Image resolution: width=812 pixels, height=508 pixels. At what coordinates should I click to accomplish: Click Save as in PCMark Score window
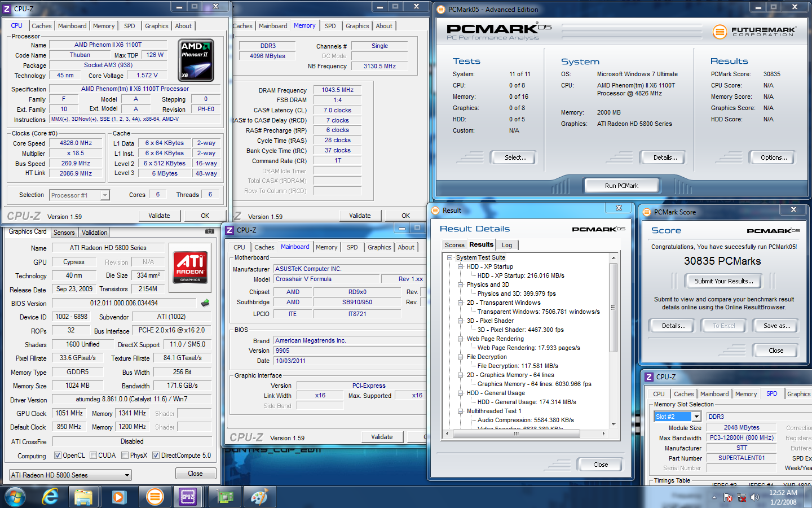[776, 326]
